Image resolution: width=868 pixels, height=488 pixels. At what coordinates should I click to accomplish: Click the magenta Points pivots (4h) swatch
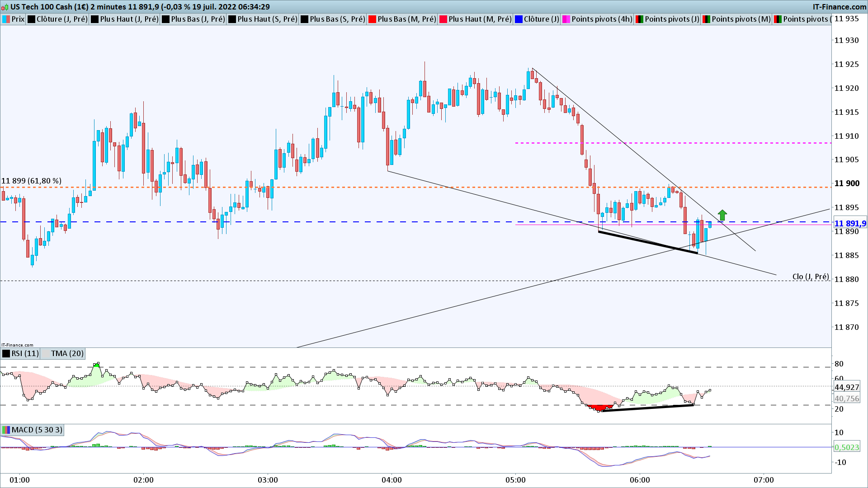click(x=566, y=19)
